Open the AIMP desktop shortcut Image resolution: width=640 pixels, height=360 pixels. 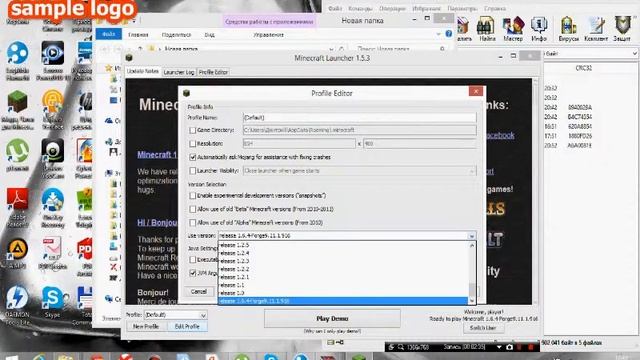[x=17, y=249]
